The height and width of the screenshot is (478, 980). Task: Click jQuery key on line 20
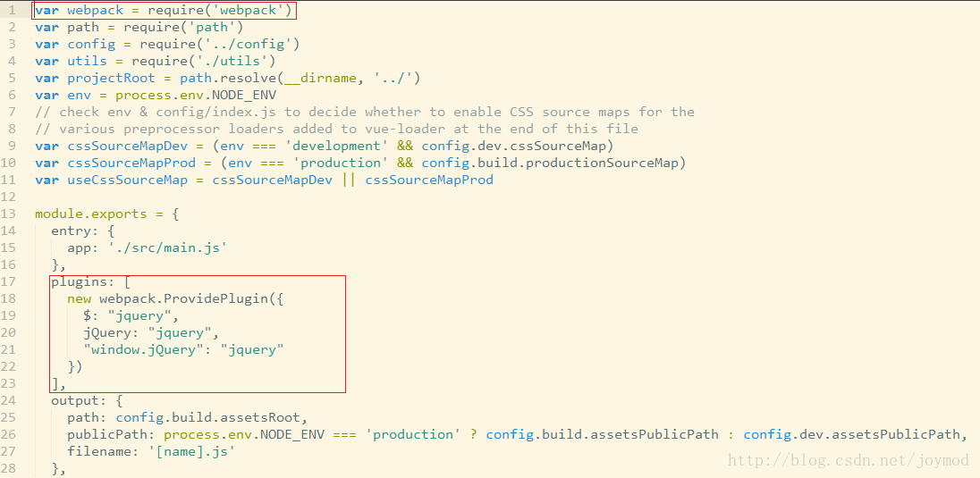[107, 332]
